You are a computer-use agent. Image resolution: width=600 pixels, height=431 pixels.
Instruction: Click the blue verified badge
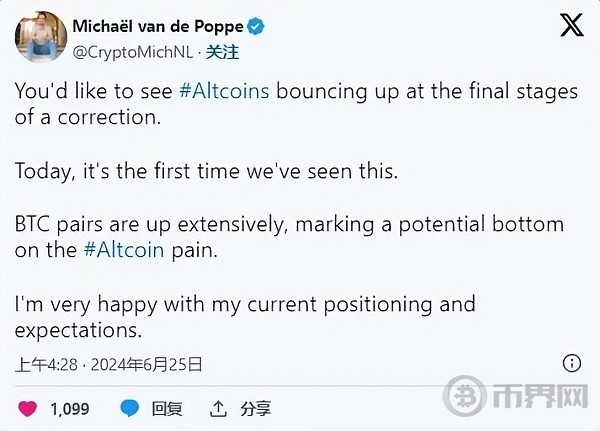pos(256,26)
